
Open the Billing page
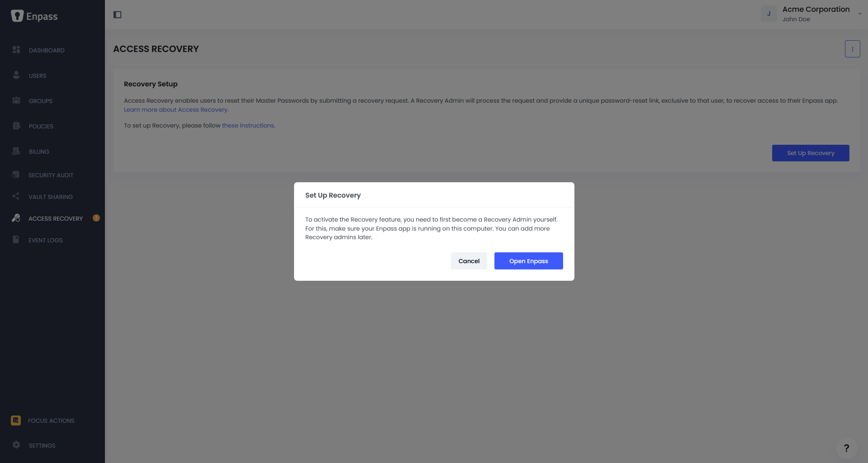point(39,151)
